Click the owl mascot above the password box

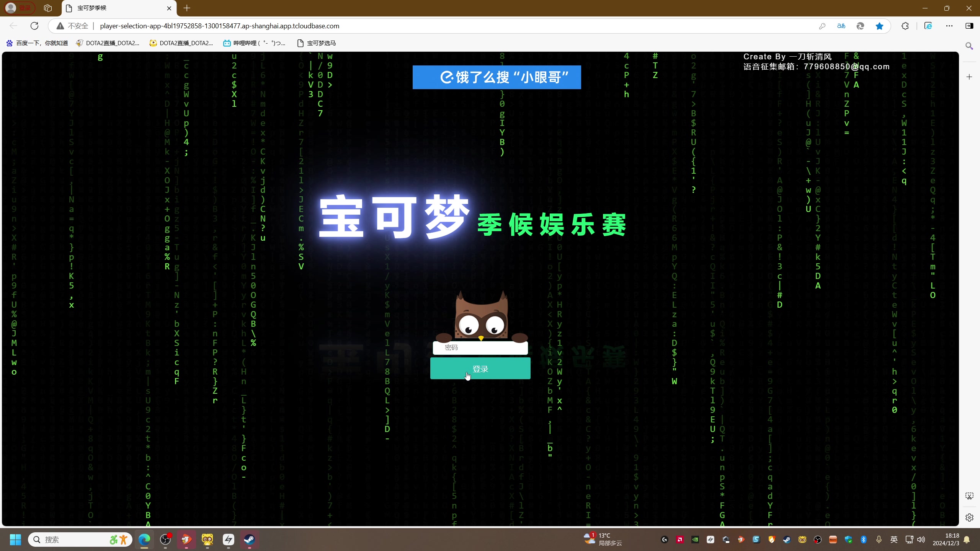pyautogui.click(x=481, y=316)
